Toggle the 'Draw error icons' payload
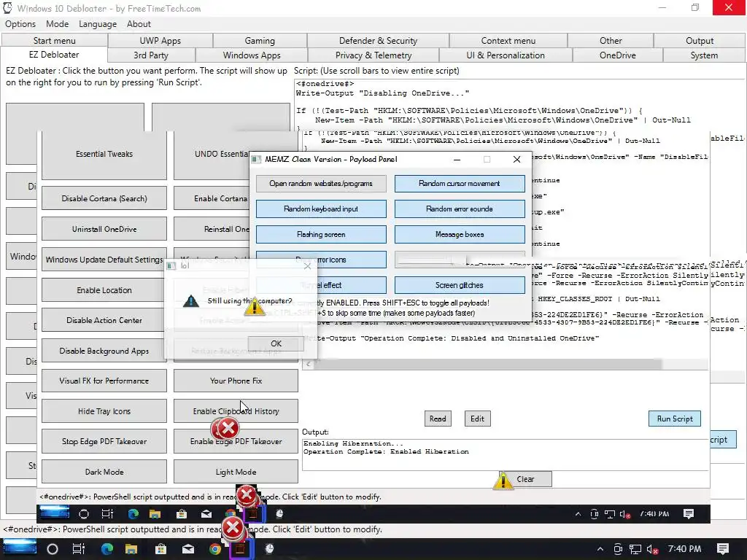 (x=321, y=260)
